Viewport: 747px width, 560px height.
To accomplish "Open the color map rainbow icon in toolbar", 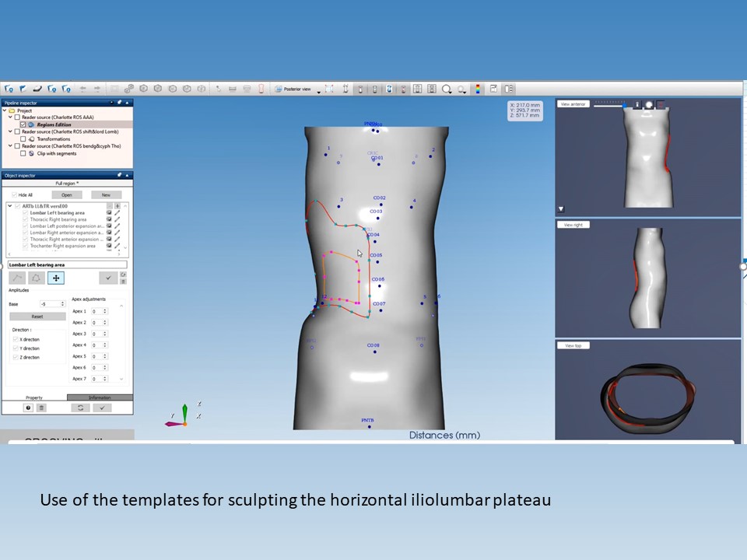I will (x=477, y=89).
